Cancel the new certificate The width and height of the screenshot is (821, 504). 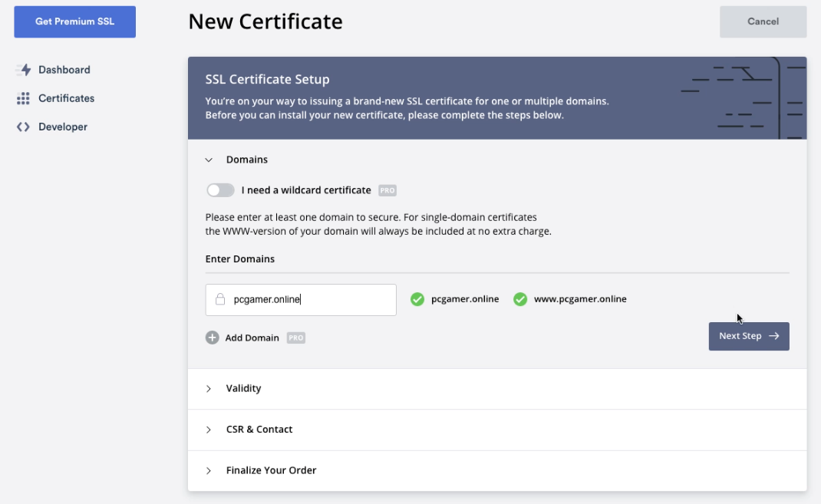point(763,21)
